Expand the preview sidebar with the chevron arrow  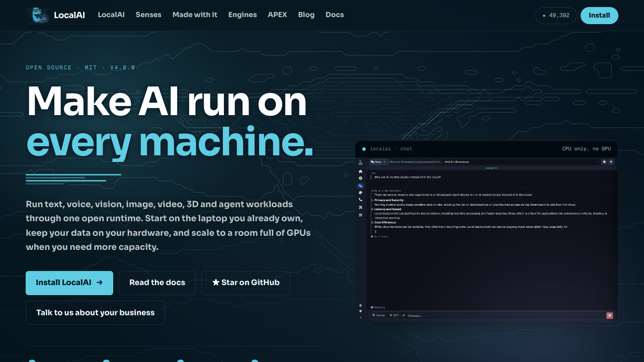[360, 317]
